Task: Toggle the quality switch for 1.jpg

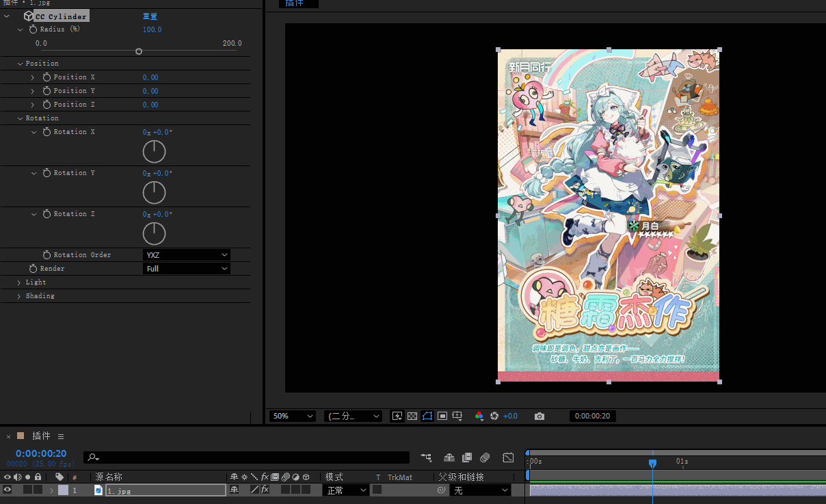Action: pyautogui.click(x=254, y=490)
